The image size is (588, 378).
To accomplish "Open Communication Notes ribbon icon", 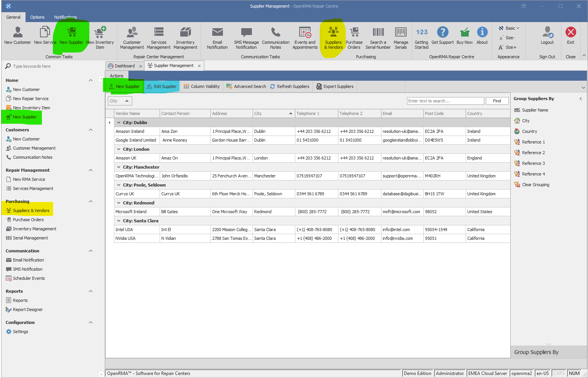I will click(276, 37).
